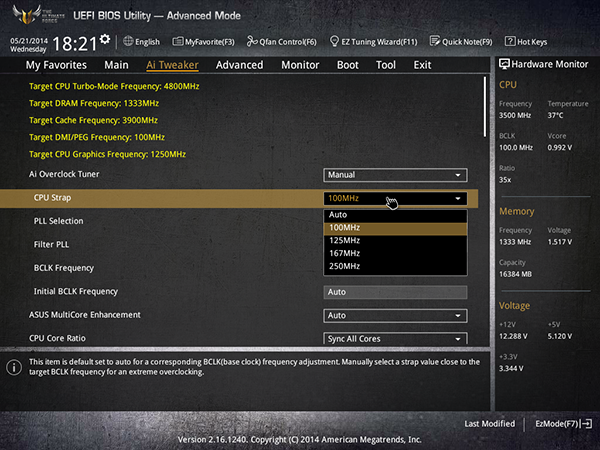Choose Auto in CPU Strap list
Viewport: 600px width, 450px height.
(x=395, y=215)
